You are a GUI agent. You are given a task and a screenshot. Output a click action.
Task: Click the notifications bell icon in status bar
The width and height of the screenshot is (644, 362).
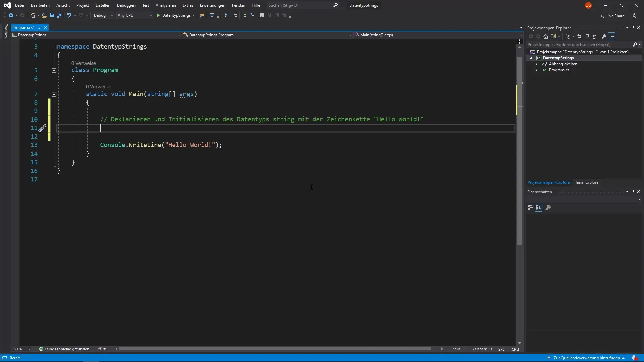coord(634,358)
